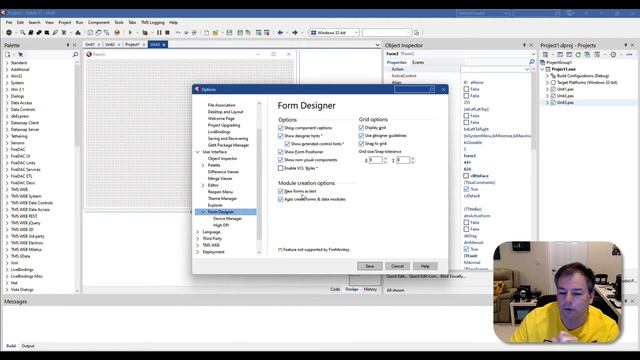640x360 pixels.
Task: Open the File menu
Action: (x=9, y=22)
